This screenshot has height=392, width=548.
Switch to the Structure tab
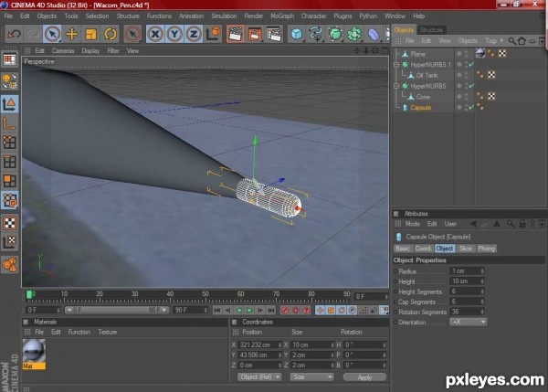431,30
